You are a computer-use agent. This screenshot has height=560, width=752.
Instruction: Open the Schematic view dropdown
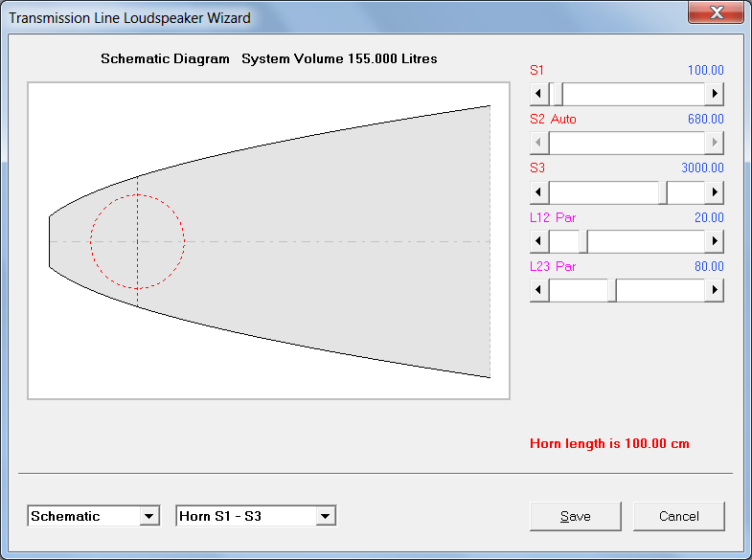click(x=149, y=516)
